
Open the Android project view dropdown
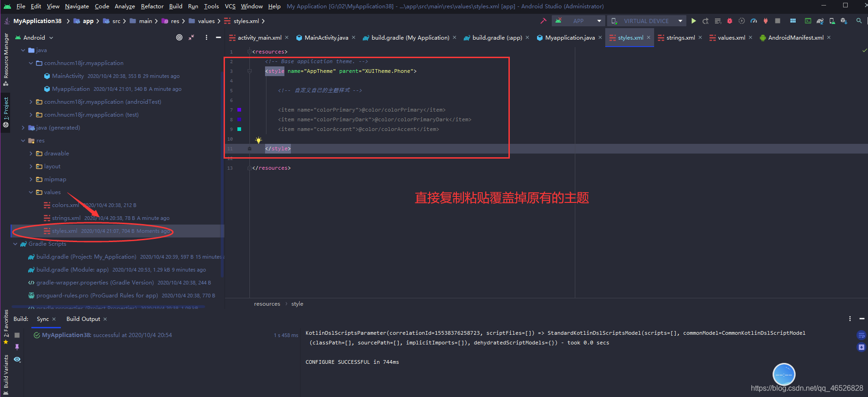click(34, 37)
